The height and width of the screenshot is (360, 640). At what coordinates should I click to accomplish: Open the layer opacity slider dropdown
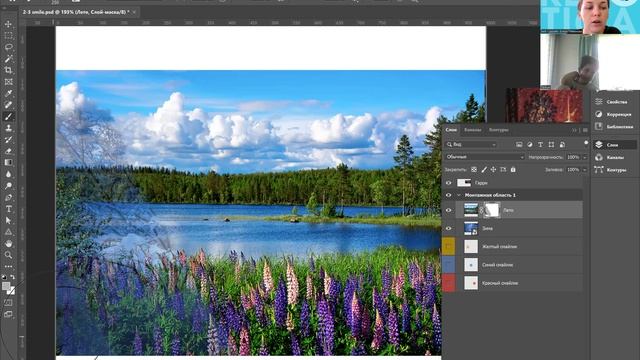coord(584,157)
